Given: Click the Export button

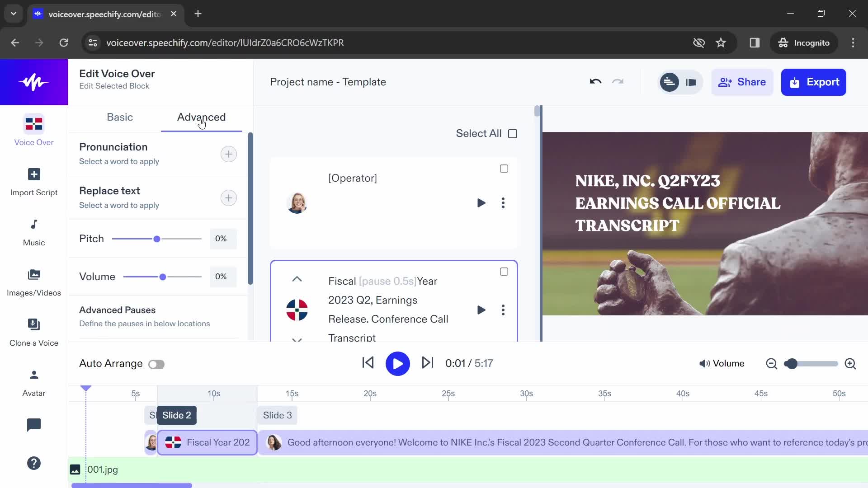Looking at the screenshot, I should pyautogui.click(x=814, y=82).
